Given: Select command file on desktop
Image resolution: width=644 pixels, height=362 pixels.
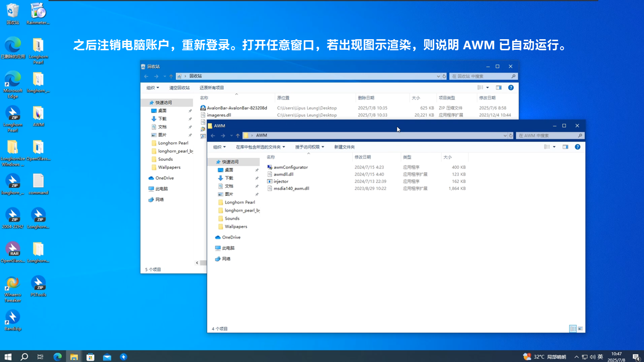Looking at the screenshot, I should (38, 184).
